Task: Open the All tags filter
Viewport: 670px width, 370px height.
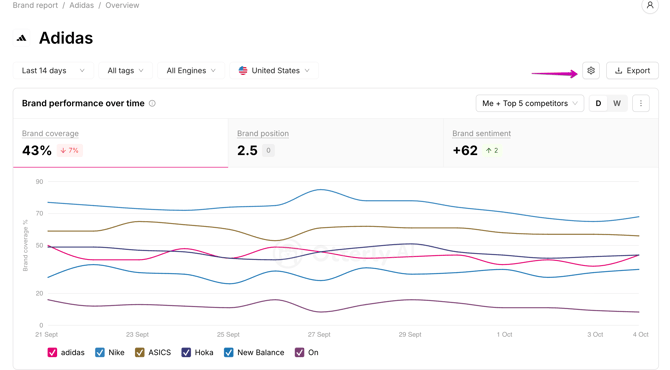Action: [x=125, y=70]
